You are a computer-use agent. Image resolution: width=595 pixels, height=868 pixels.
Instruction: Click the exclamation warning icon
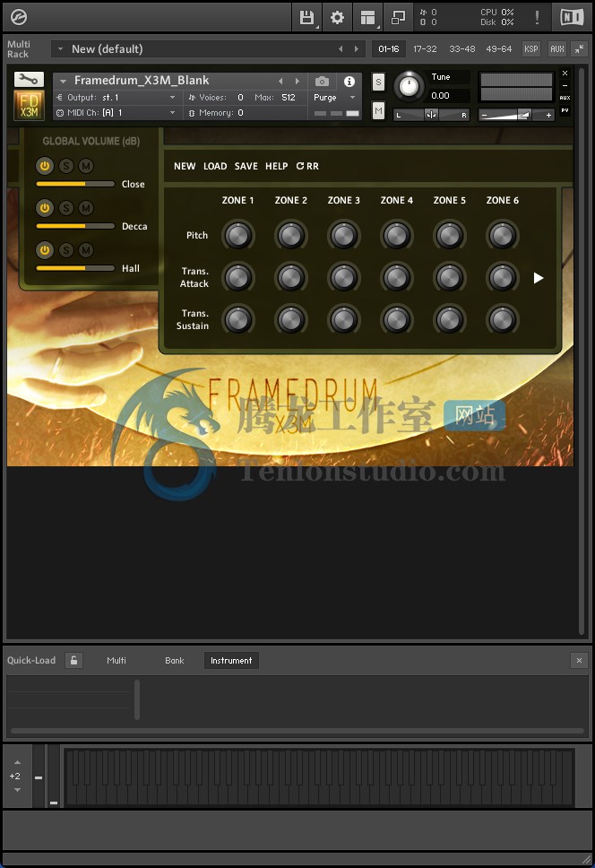tap(537, 18)
